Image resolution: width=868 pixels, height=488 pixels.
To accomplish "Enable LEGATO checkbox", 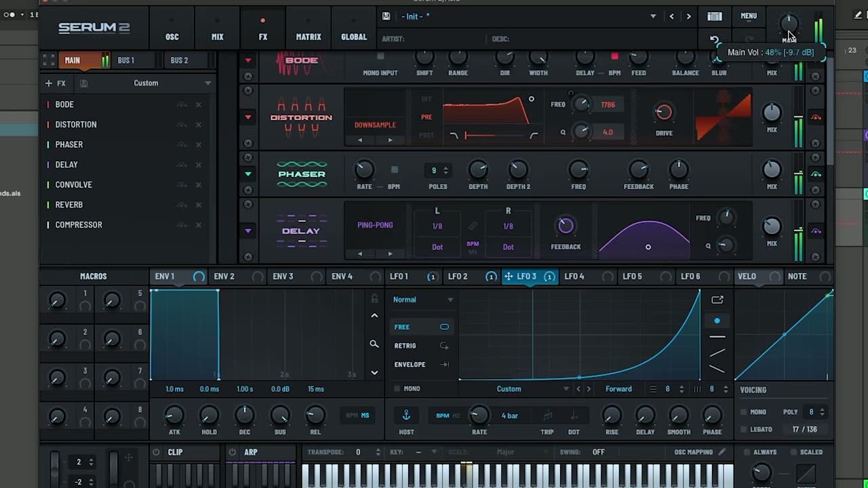I will tap(744, 430).
